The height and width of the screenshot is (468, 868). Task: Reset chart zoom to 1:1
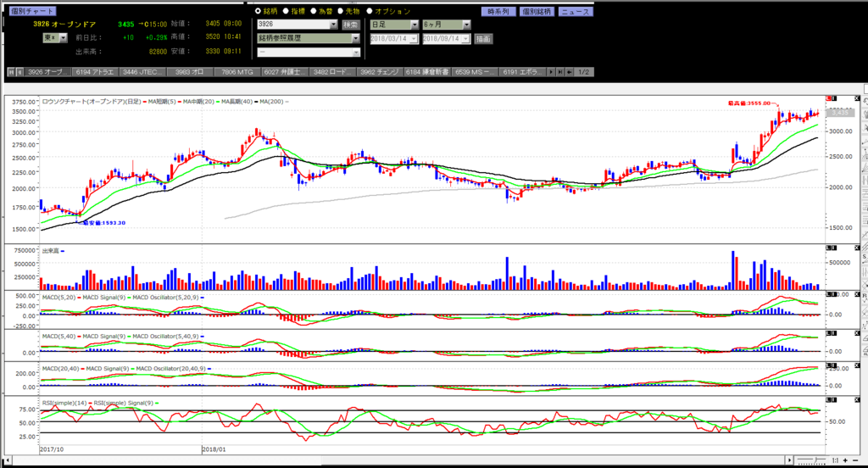[x=835, y=460]
